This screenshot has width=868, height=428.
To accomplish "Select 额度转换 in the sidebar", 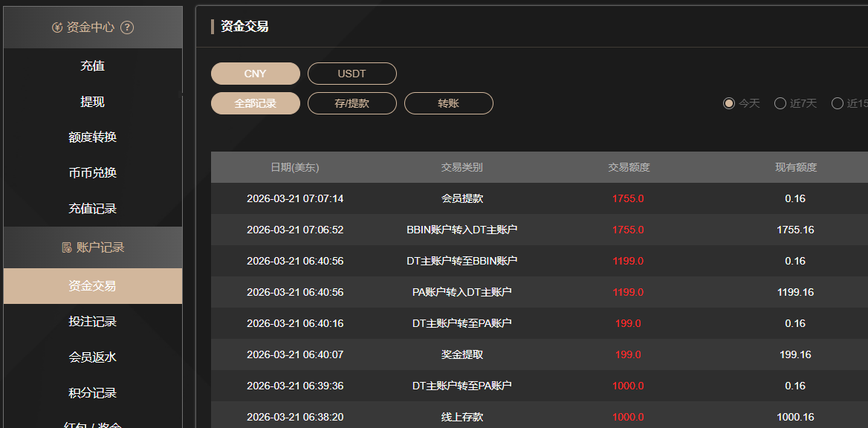I will [x=92, y=137].
